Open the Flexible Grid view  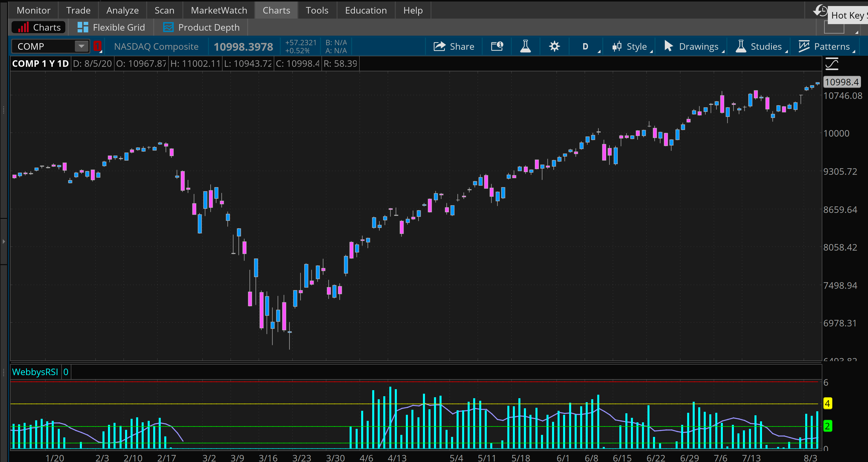(x=111, y=27)
